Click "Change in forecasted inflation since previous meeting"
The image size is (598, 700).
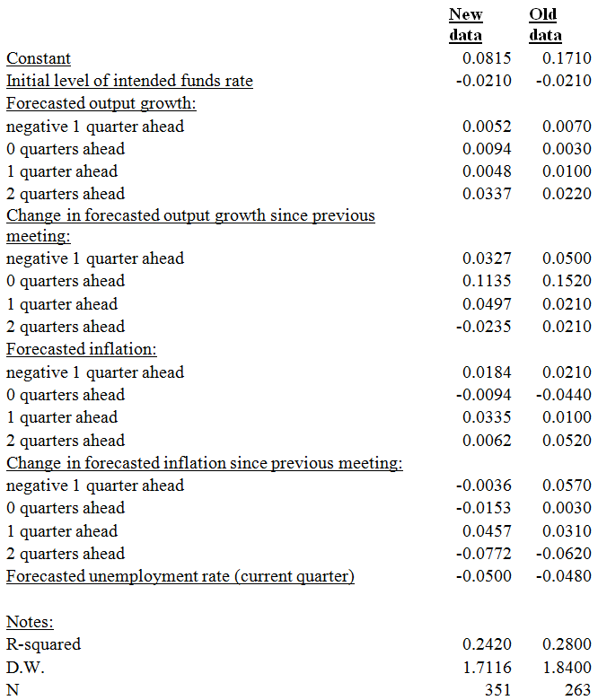tap(204, 463)
